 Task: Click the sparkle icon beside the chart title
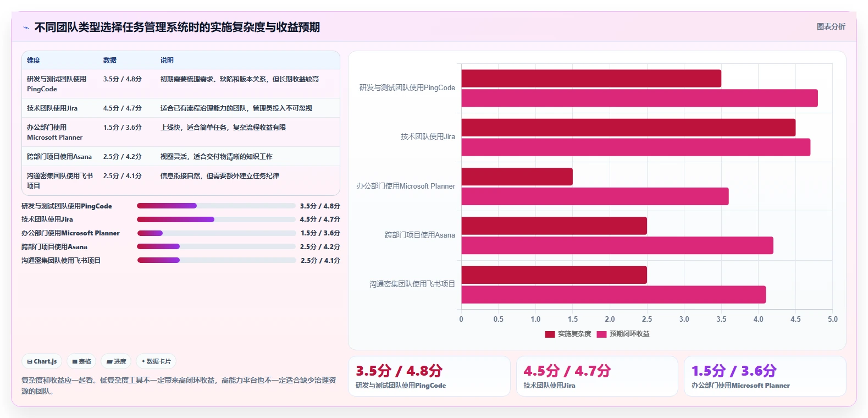click(26, 28)
